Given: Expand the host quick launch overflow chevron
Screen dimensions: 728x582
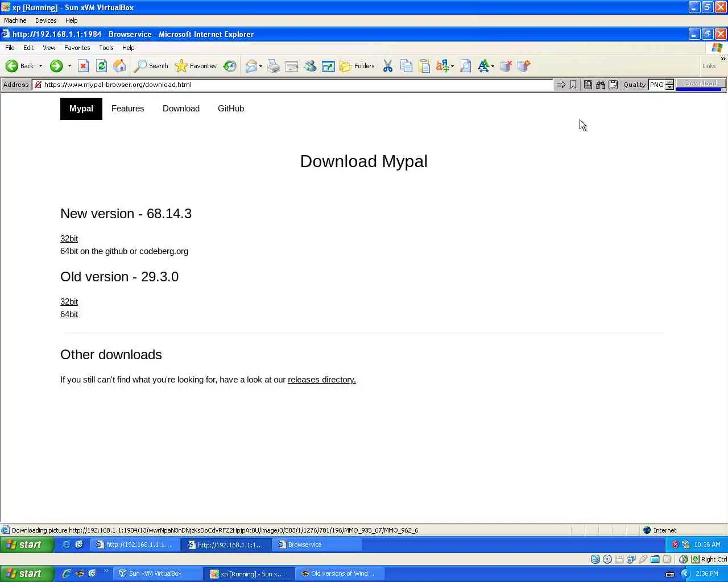Looking at the screenshot, I should pos(105,571).
